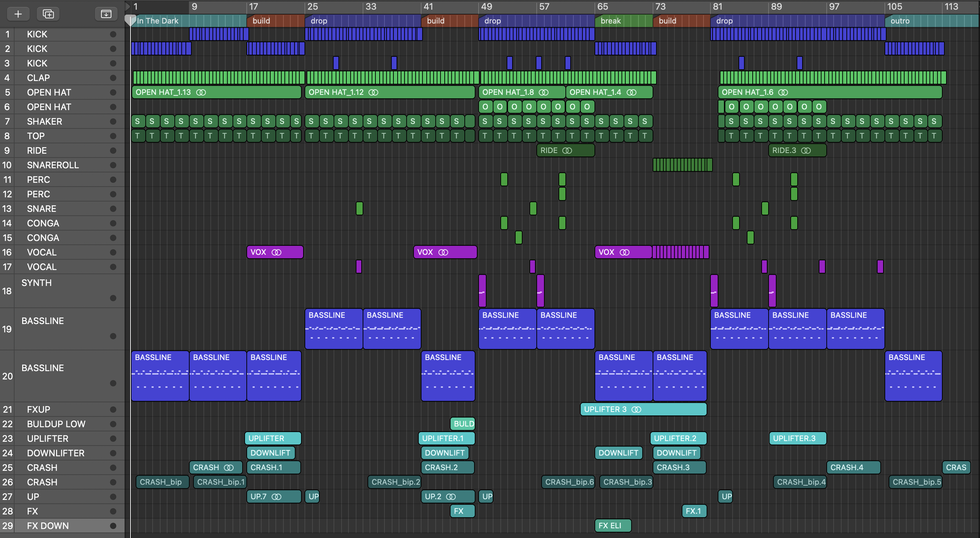Screen dimensions: 980x538
Task: Click the loop icon on VOX region at bar 17
Action: pos(276,252)
